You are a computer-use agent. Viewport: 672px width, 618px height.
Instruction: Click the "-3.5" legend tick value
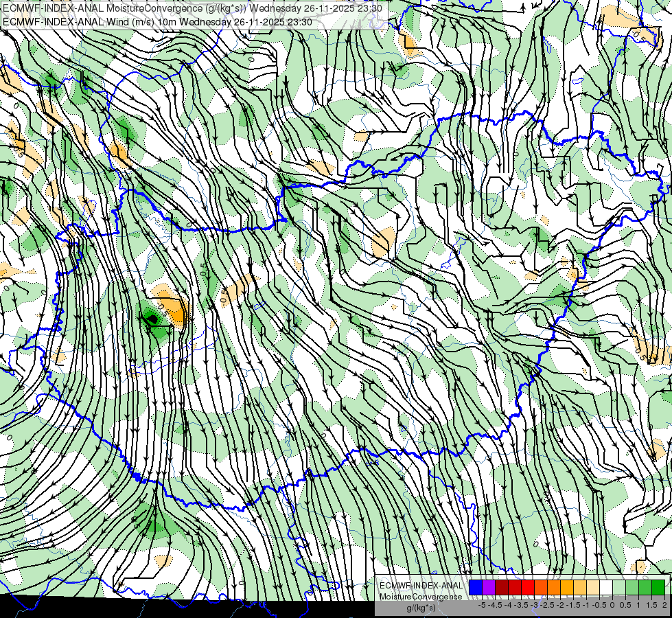click(x=521, y=605)
